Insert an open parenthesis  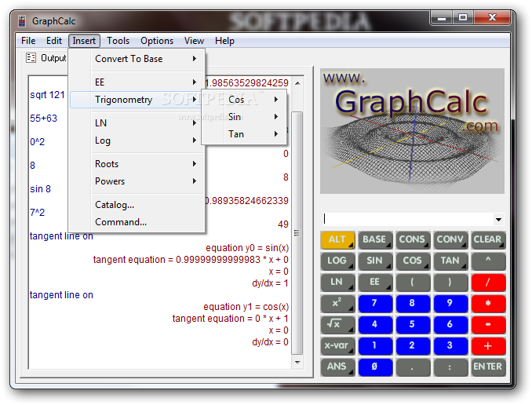[413, 282]
